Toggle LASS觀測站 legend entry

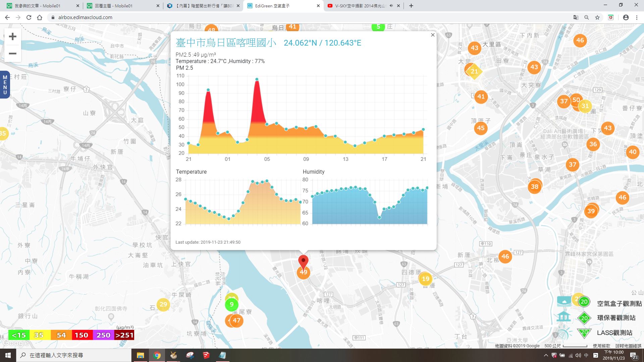(594, 333)
